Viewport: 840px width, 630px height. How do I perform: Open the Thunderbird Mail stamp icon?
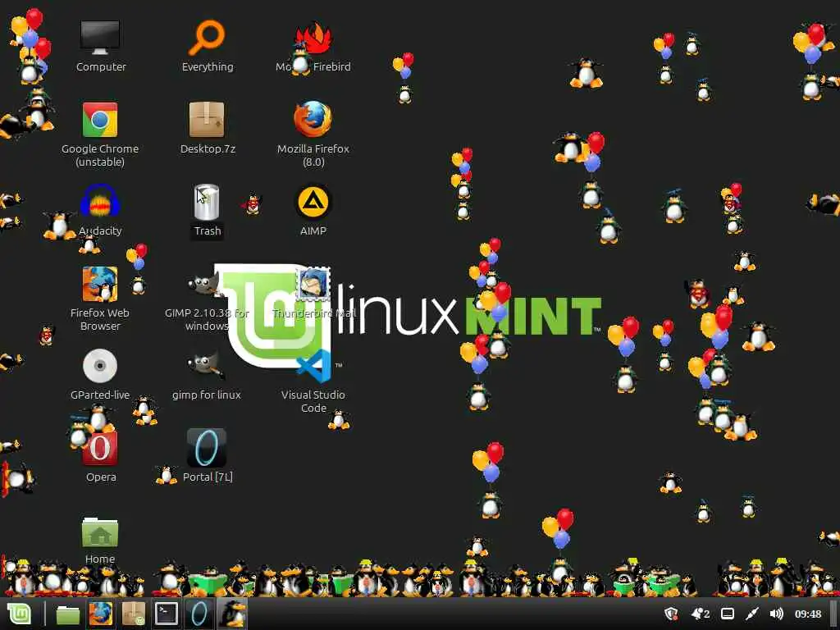[313, 283]
